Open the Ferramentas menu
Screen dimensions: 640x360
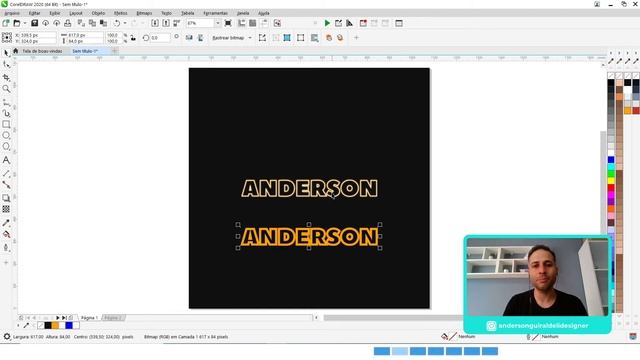216,13
